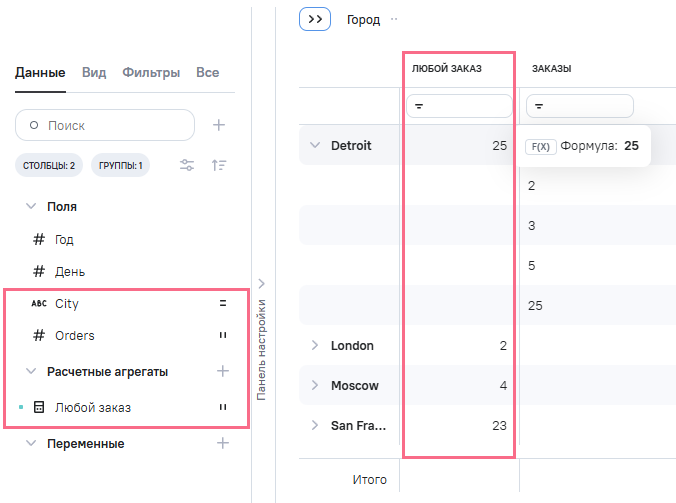The width and height of the screenshot is (676, 503).
Task: Add a new calculated aggregate with plus
Action: point(222,371)
